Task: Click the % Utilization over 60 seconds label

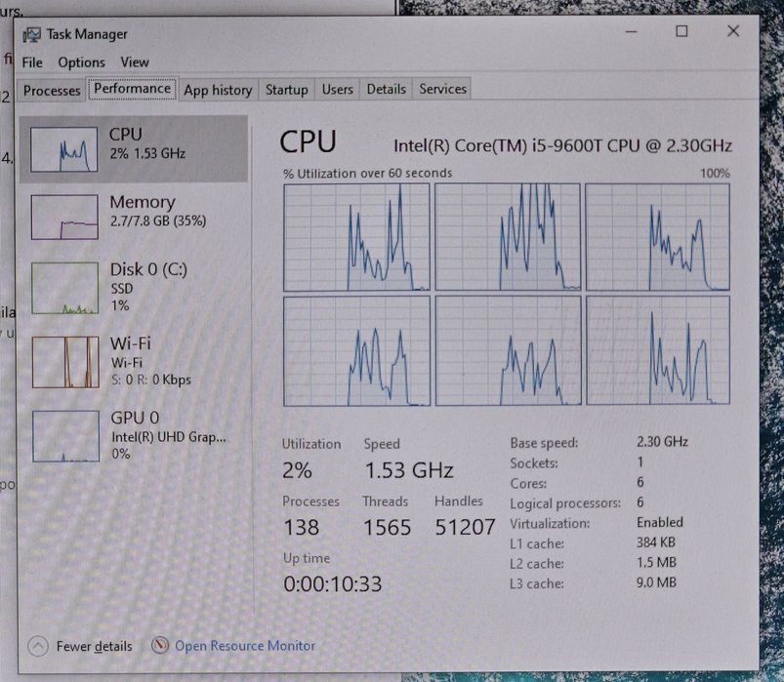Action: coord(367,174)
